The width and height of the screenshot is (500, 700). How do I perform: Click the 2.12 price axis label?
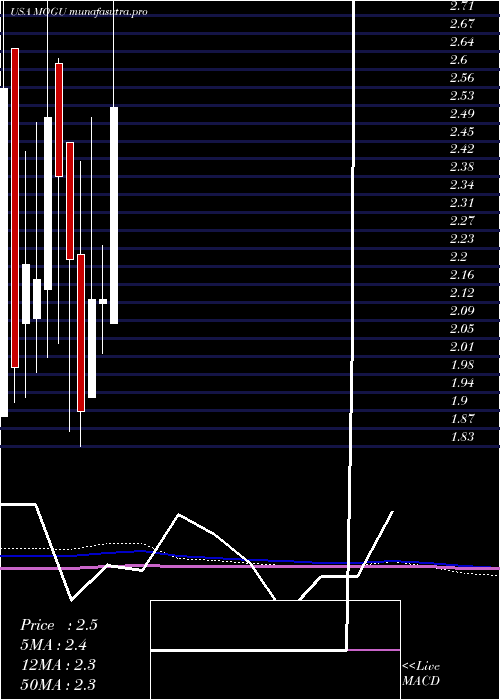[x=462, y=292]
